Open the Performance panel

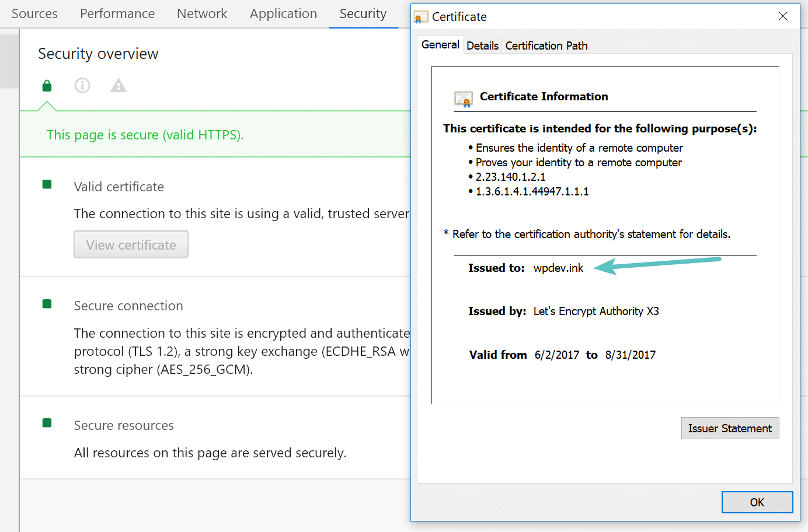[x=117, y=13]
